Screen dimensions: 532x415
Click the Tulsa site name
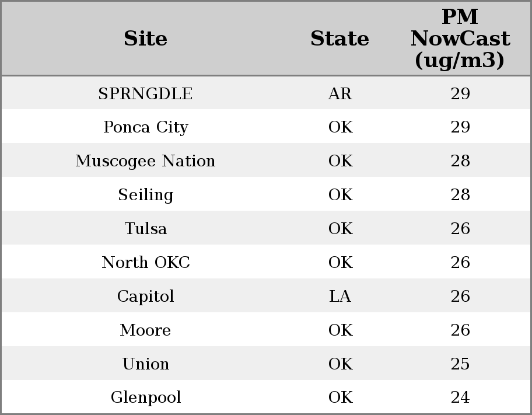145,229
